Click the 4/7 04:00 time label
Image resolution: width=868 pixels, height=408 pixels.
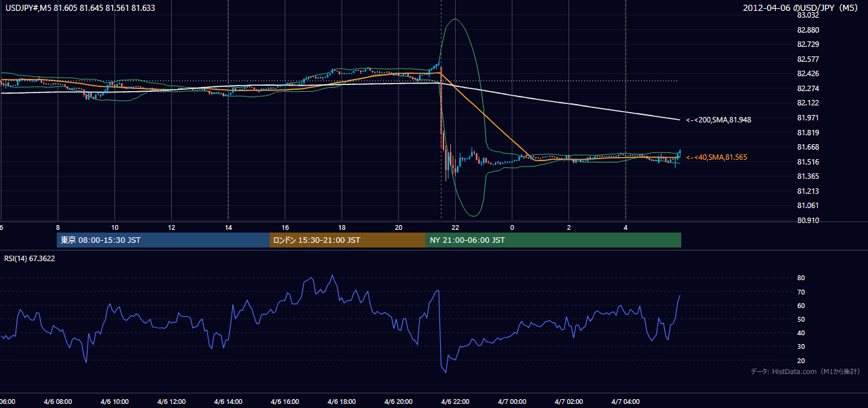click(x=626, y=402)
